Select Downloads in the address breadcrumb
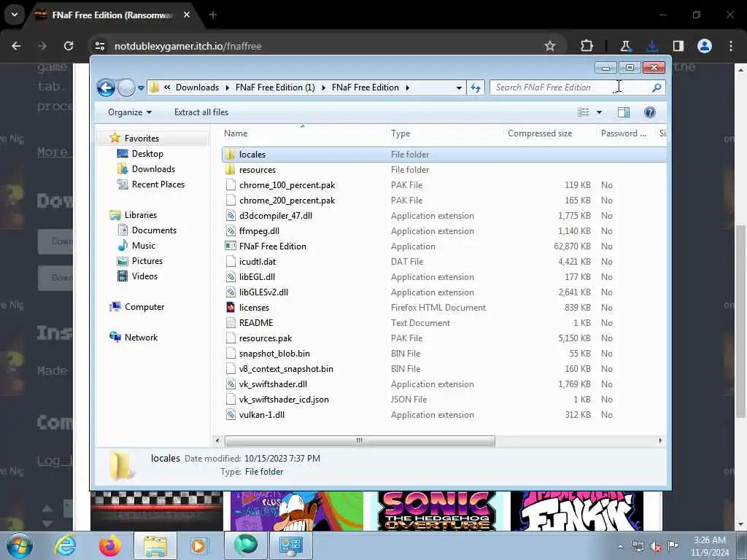747x560 pixels. point(197,87)
